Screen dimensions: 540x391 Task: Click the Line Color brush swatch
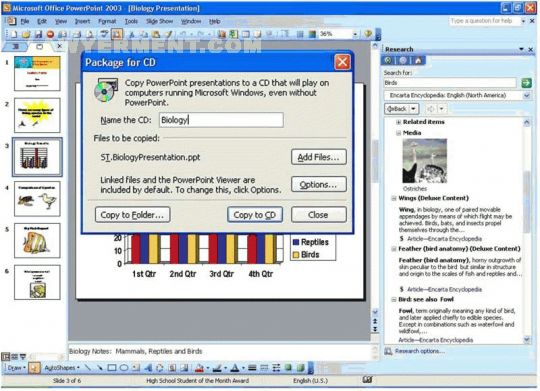[217, 368]
